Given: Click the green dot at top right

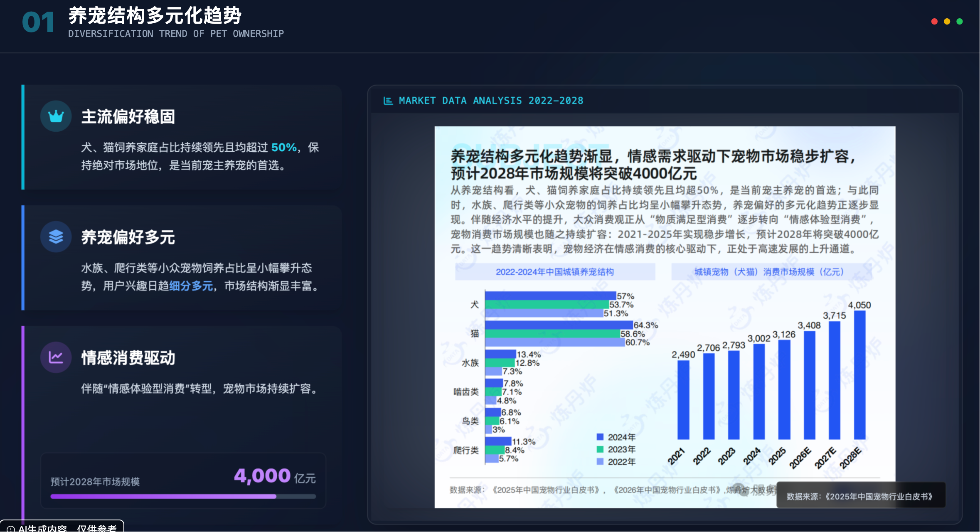Looking at the screenshot, I should tap(959, 22).
